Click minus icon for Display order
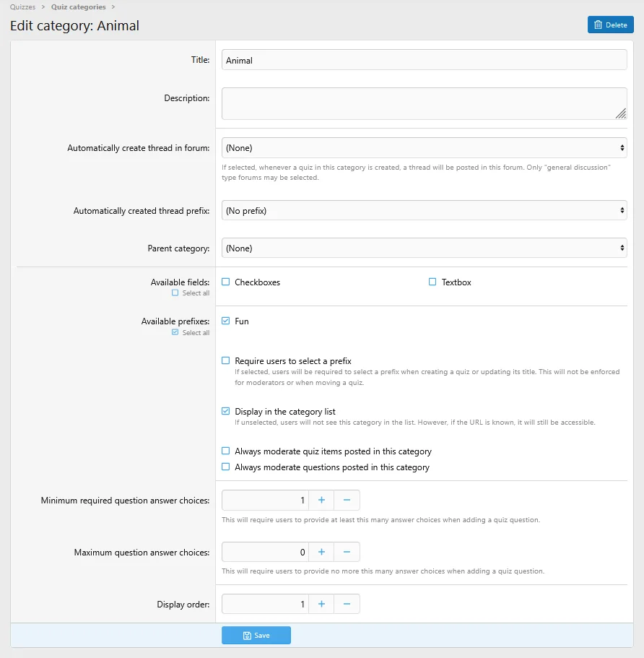 347,604
